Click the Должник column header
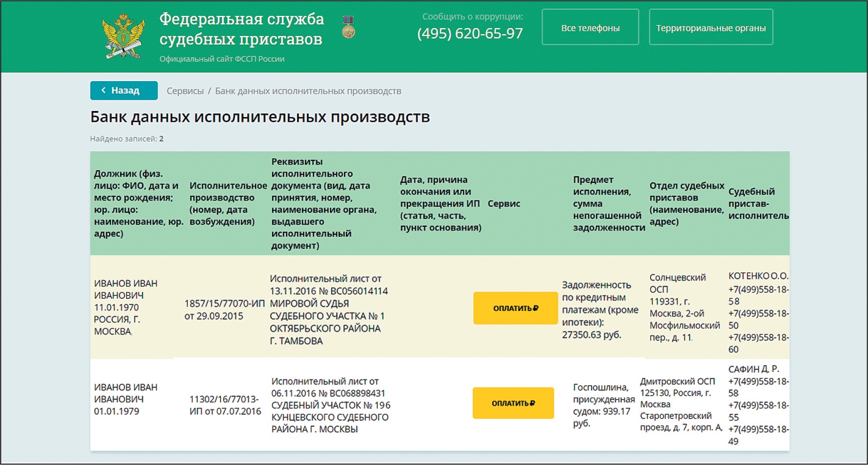Viewport: 868px width, 465px height. (x=138, y=203)
